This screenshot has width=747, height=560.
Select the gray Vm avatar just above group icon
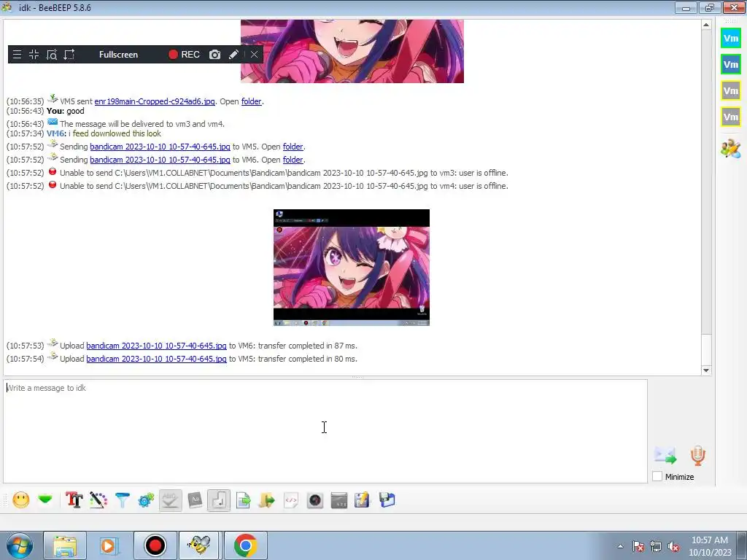tap(731, 117)
